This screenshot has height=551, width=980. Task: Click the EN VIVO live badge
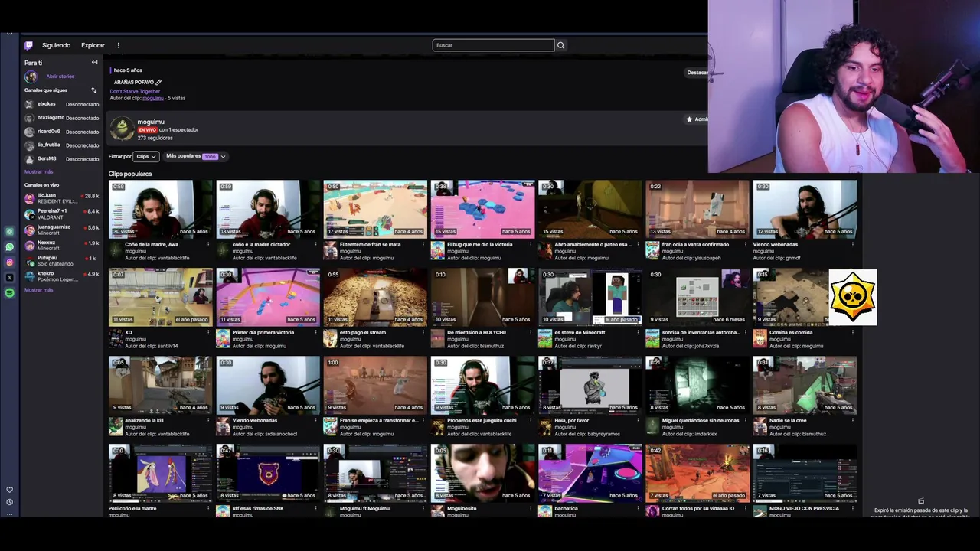(x=147, y=130)
